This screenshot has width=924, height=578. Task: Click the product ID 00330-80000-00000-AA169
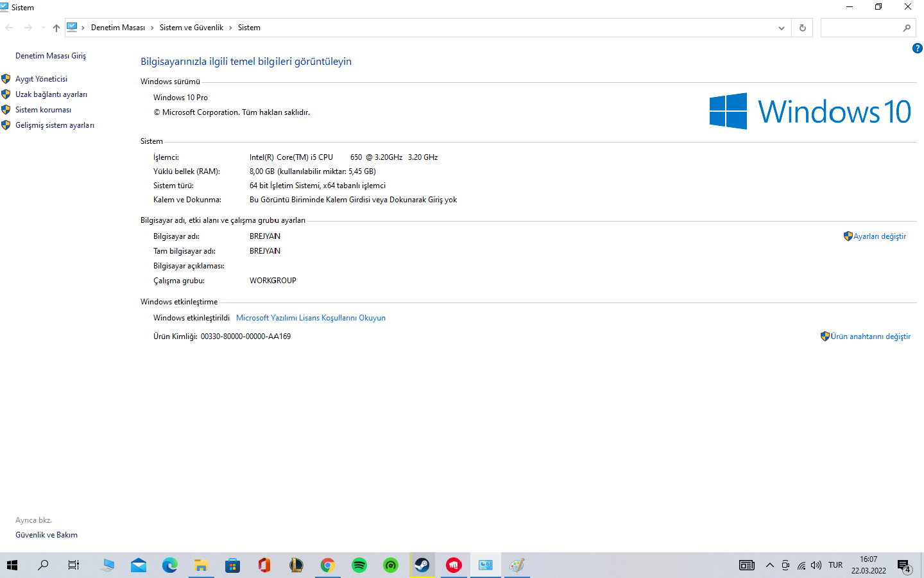pos(246,337)
